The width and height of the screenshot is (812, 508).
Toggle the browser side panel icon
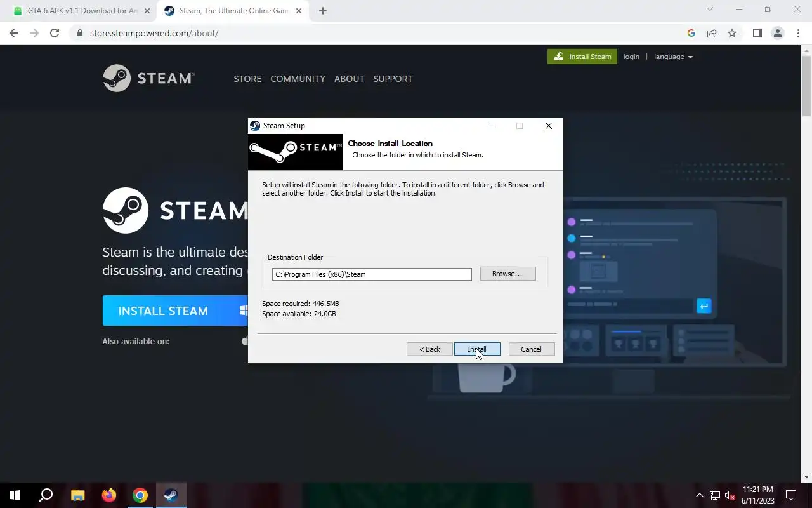pos(757,33)
